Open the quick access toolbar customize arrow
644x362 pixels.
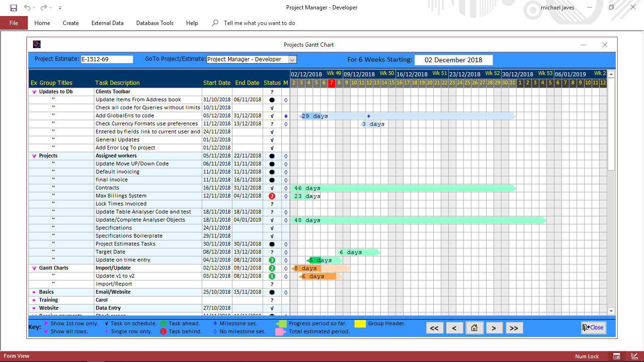pyautogui.click(x=60, y=8)
